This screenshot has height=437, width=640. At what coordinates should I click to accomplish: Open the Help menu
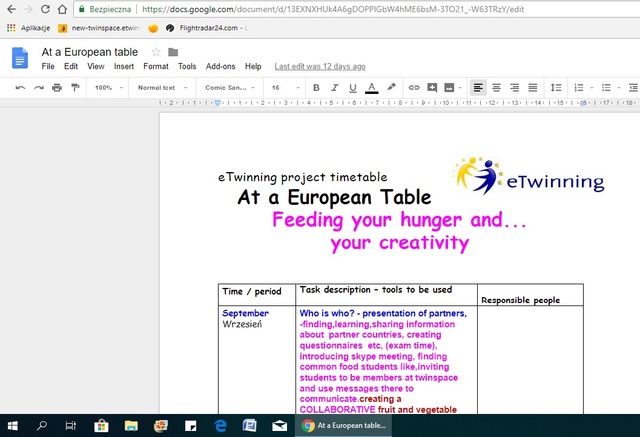pos(253,66)
